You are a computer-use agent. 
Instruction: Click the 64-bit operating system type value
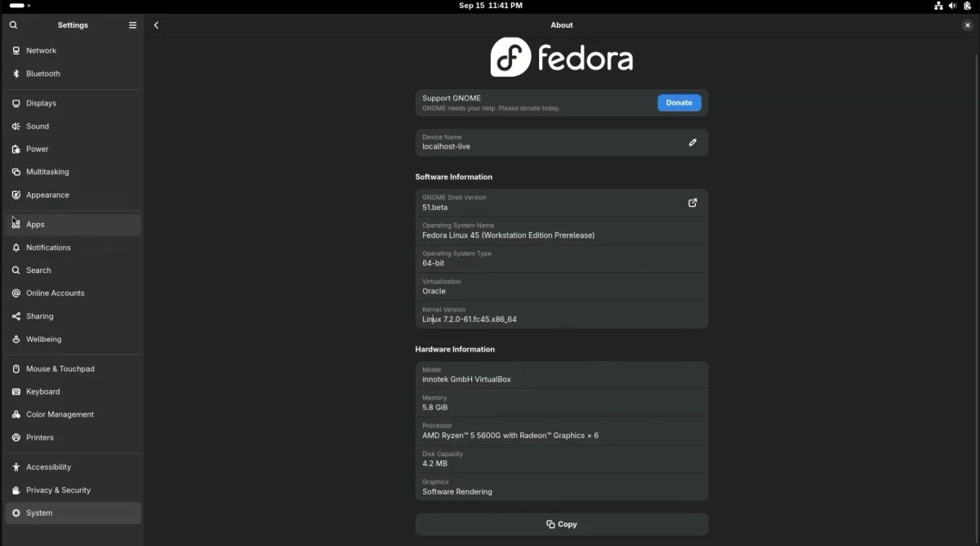click(433, 263)
